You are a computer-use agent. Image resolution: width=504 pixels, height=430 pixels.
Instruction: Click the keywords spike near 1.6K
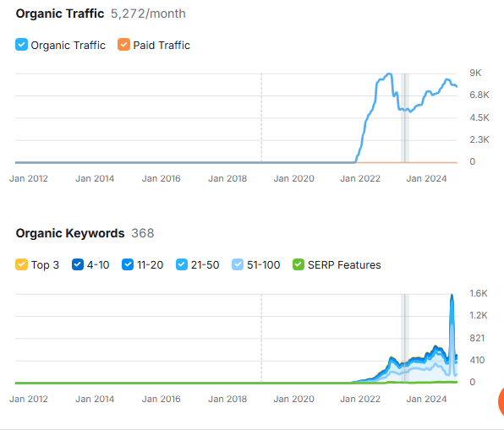click(452, 296)
